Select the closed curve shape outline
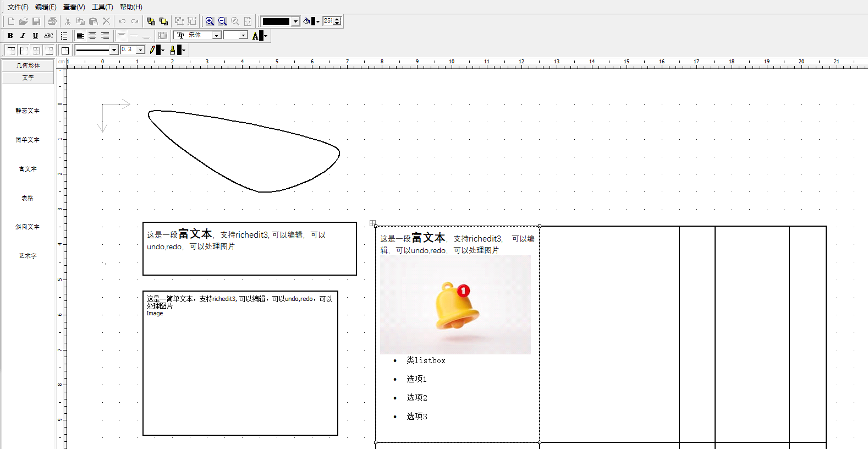This screenshot has height=449, width=868. (244, 151)
